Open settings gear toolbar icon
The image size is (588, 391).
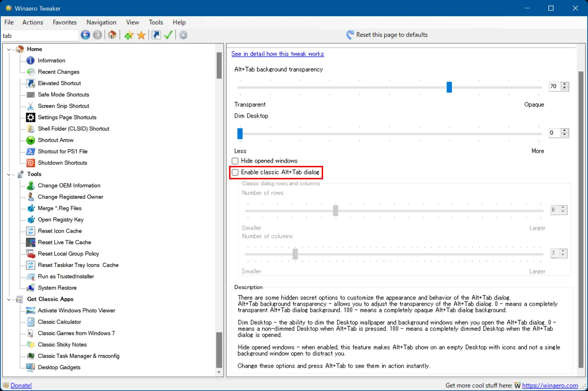pyautogui.click(x=183, y=35)
